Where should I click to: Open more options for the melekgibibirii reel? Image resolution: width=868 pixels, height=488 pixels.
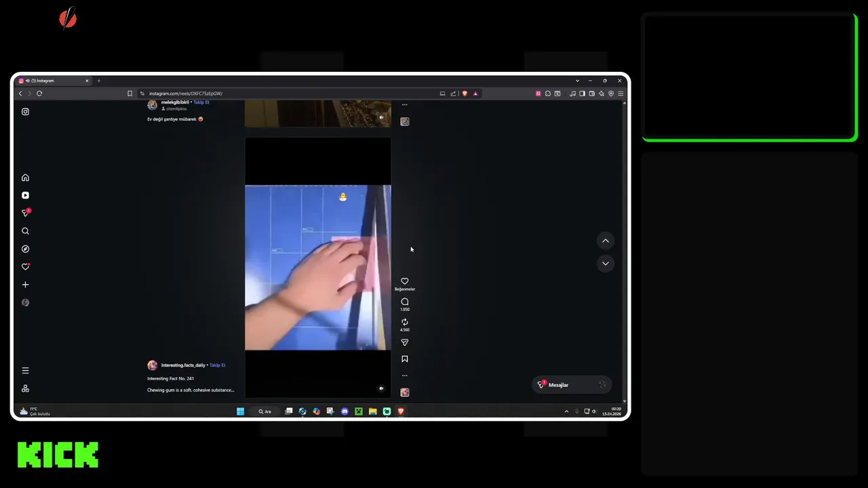[405, 105]
